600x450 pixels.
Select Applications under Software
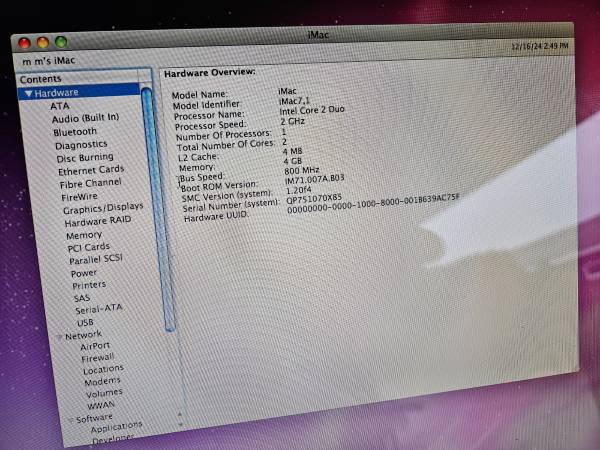point(116,427)
